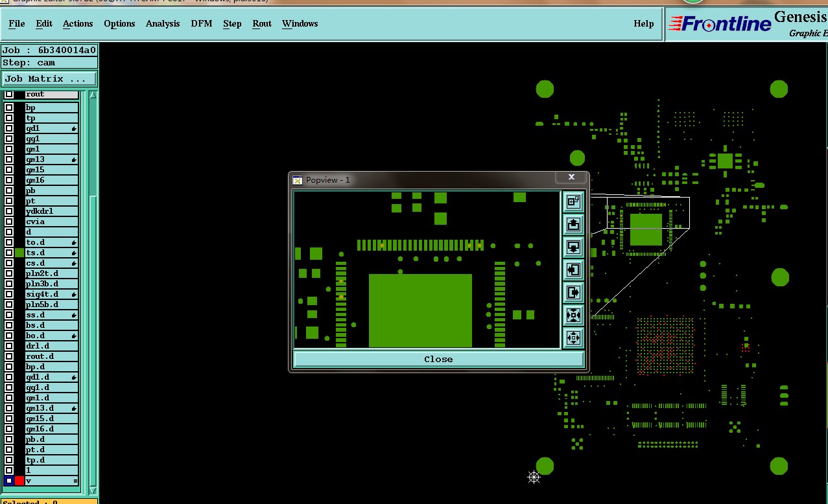Toggle checkbox for layer tp.d

(9, 460)
